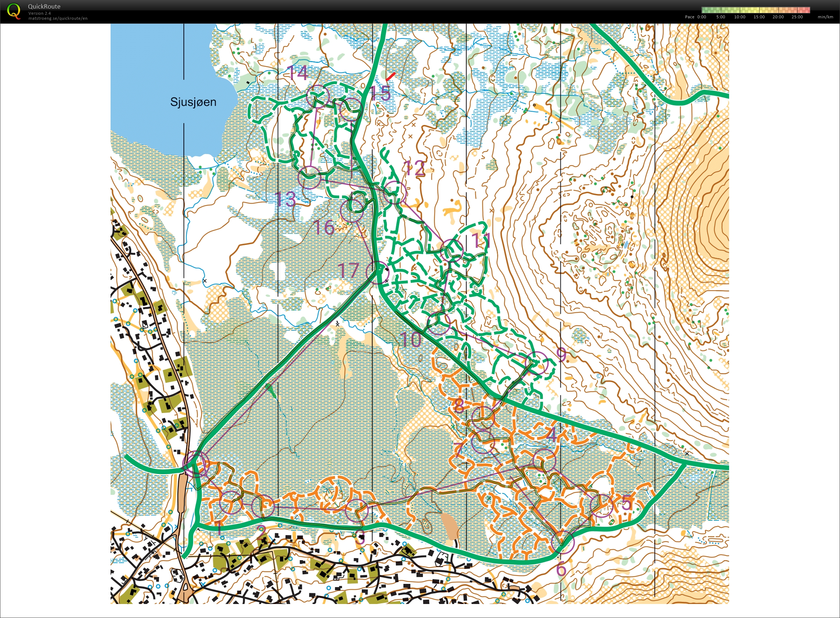Click the Version 2.4 label
Viewport: 840px width, 618px height.
(39, 13)
